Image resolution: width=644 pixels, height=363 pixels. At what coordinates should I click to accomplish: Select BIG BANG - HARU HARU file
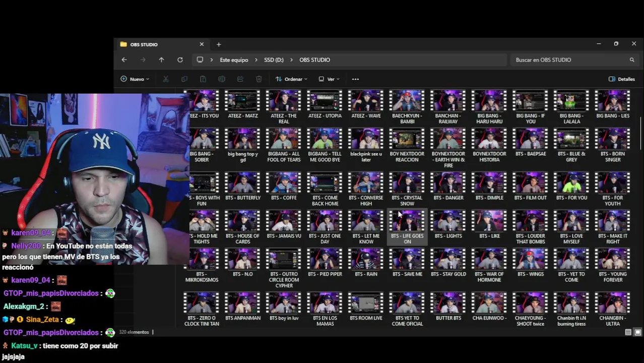pos(489,107)
